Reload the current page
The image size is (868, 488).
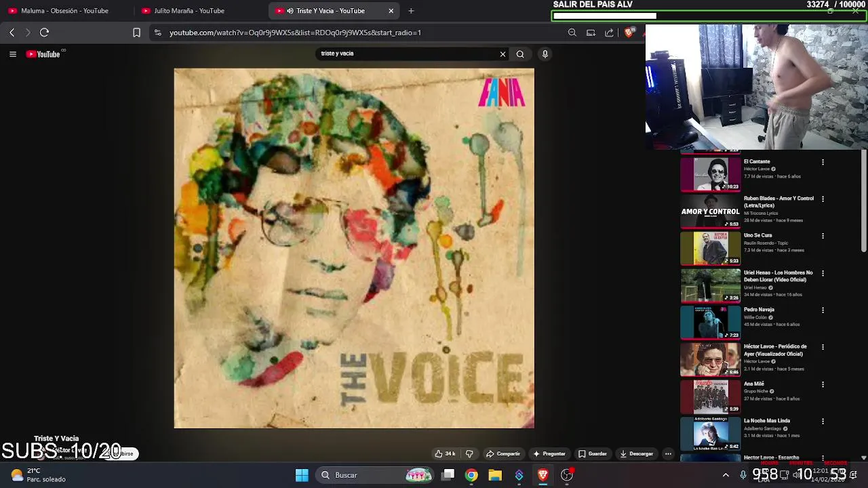point(44,33)
